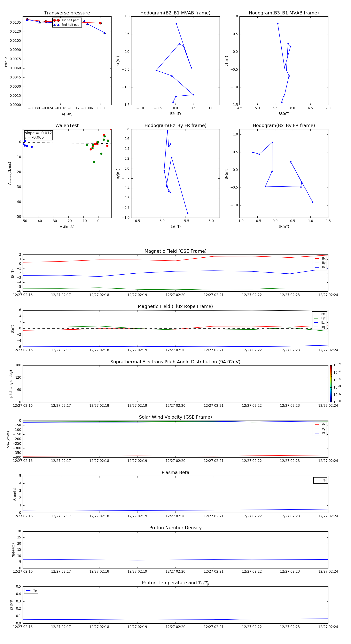Click the "A(T·m)" x-axis label

pos(67,114)
